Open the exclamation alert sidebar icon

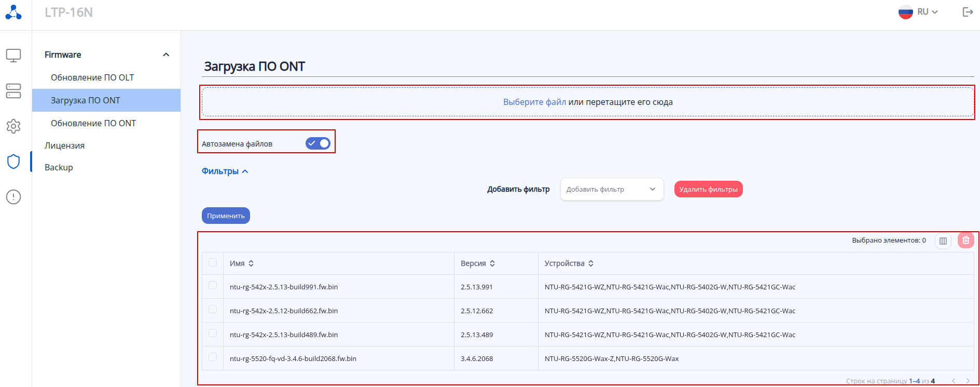[13, 197]
